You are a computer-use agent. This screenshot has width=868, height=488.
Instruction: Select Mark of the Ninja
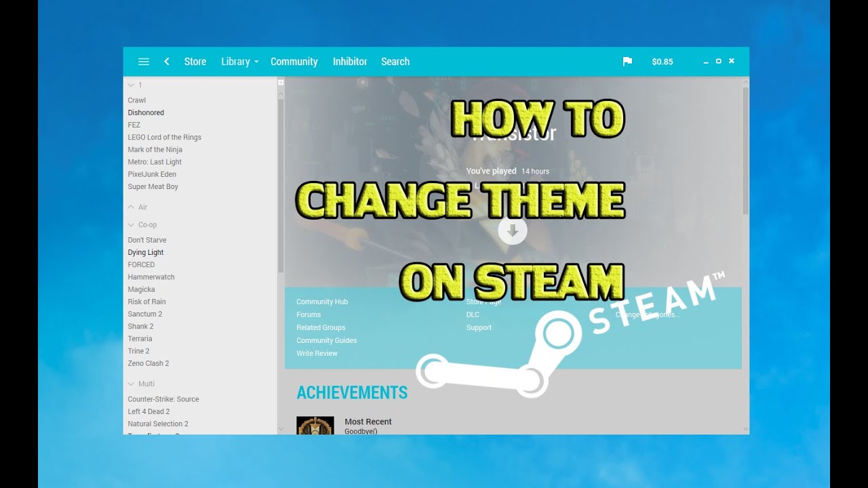pyautogui.click(x=155, y=150)
